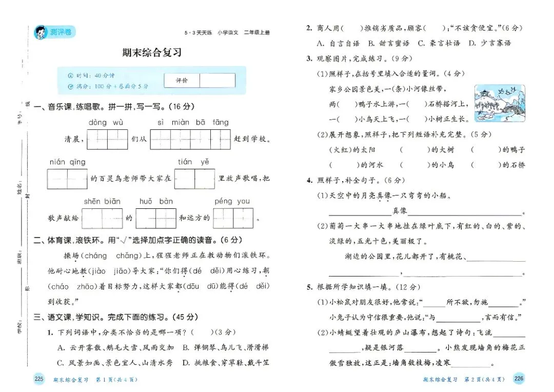Click the writing grid under shēn biān
This screenshot has width=554, height=392.
point(102,219)
